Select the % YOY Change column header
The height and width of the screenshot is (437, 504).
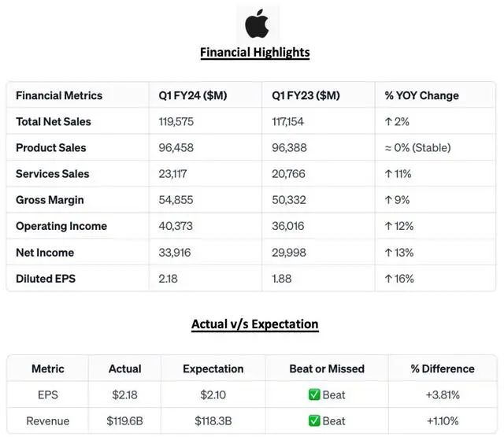pos(421,95)
